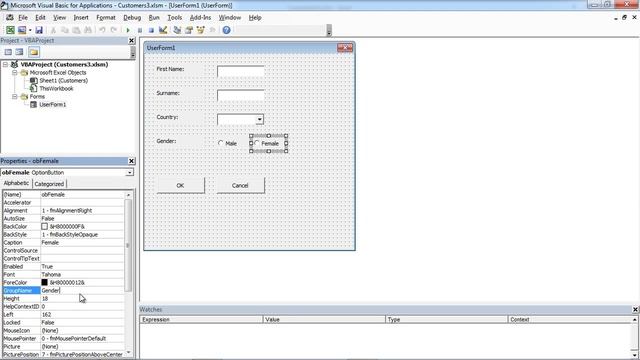Open the View menu
The width and height of the screenshot is (640, 360).
[x=59, y=18]
